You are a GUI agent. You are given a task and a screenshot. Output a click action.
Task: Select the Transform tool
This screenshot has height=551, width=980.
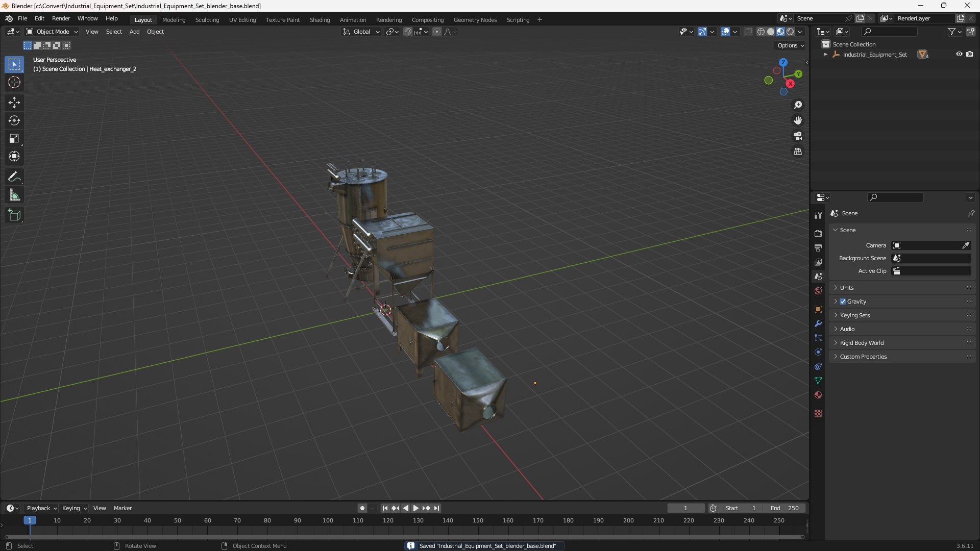tap(14, 156)
